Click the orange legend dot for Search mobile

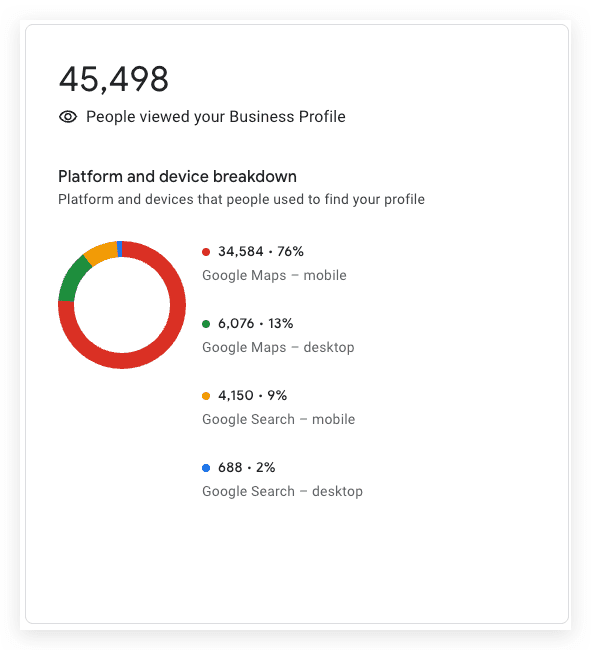click(x=206, y=396)
